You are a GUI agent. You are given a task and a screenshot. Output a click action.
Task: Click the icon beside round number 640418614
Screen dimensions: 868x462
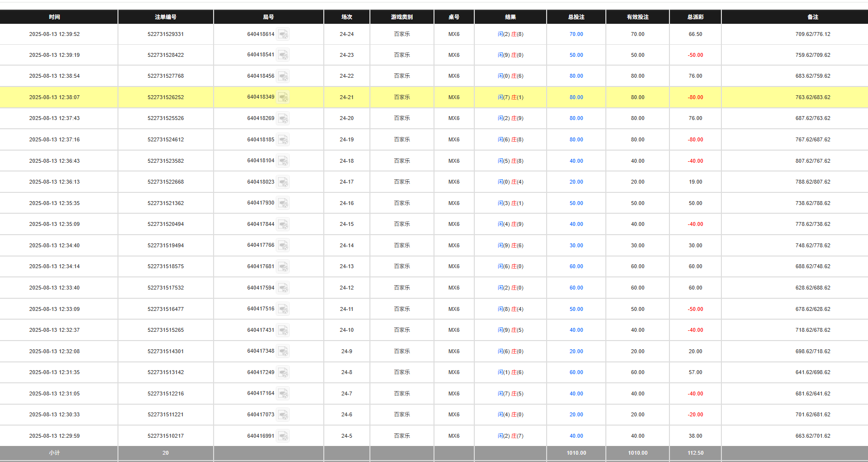pos(283,34)
